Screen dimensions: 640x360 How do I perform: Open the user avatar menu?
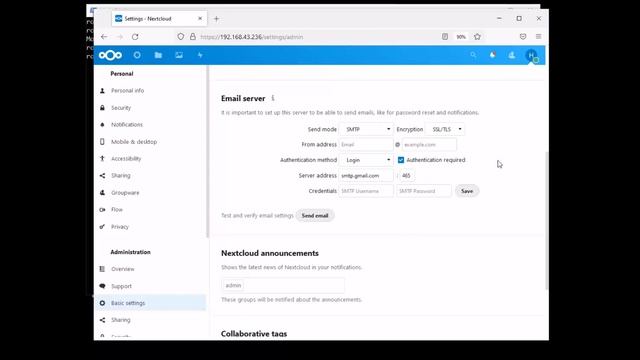coord(531,55)
